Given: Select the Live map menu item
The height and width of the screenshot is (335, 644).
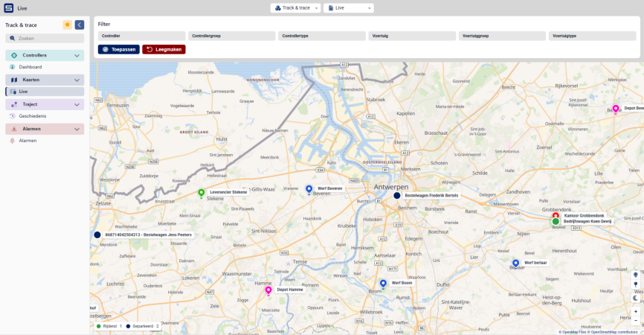Looking at the screenshot, I should pos(45,92).
